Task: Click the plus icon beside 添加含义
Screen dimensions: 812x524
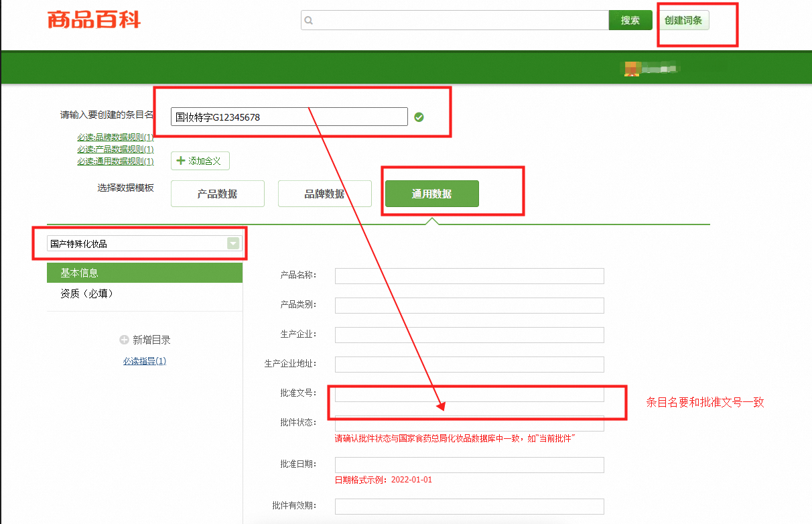Action: point(180,161)
